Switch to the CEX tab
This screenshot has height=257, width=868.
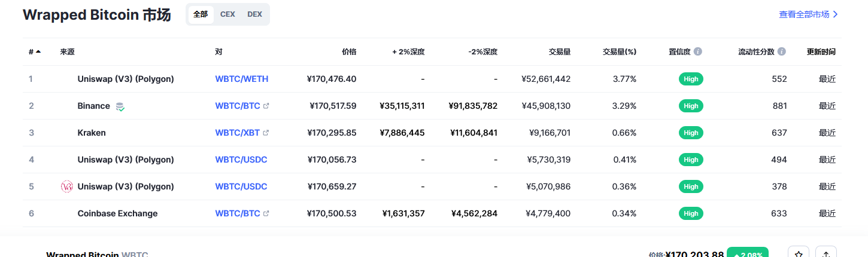[x=227, y=14]
